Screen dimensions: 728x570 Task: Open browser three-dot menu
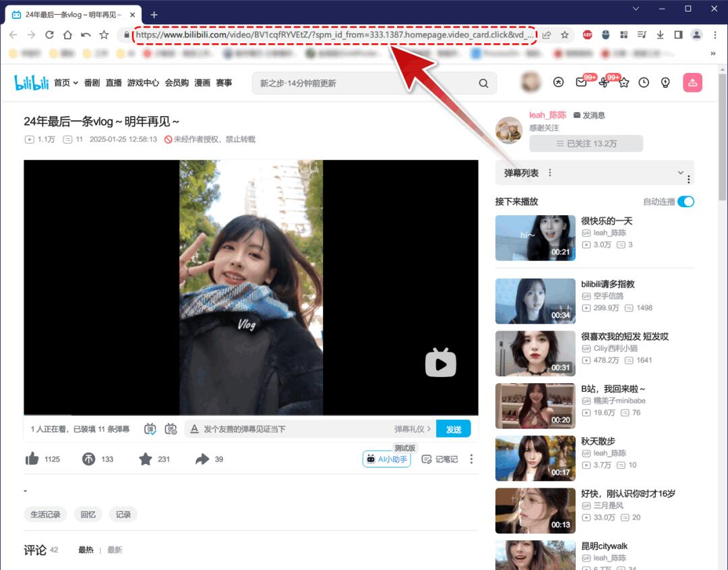tap(715, 35)
